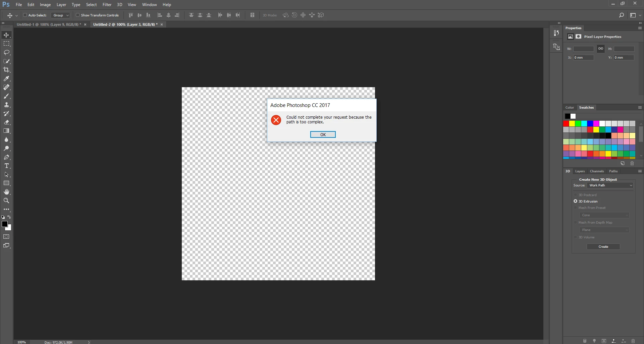Screen dimensions: 644x344
Task: Select the Zoom tool
Action: pyautogui.click(x=6, y=200)
